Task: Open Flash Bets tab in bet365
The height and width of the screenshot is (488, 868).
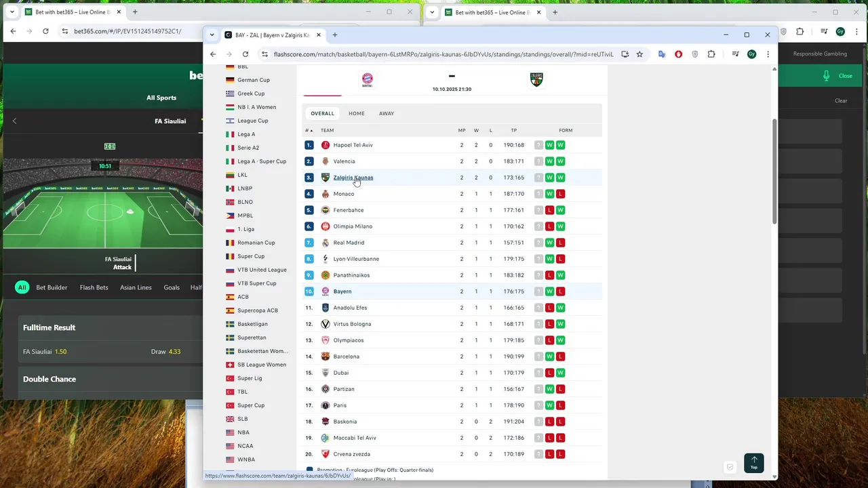Action: pos(94,287)
